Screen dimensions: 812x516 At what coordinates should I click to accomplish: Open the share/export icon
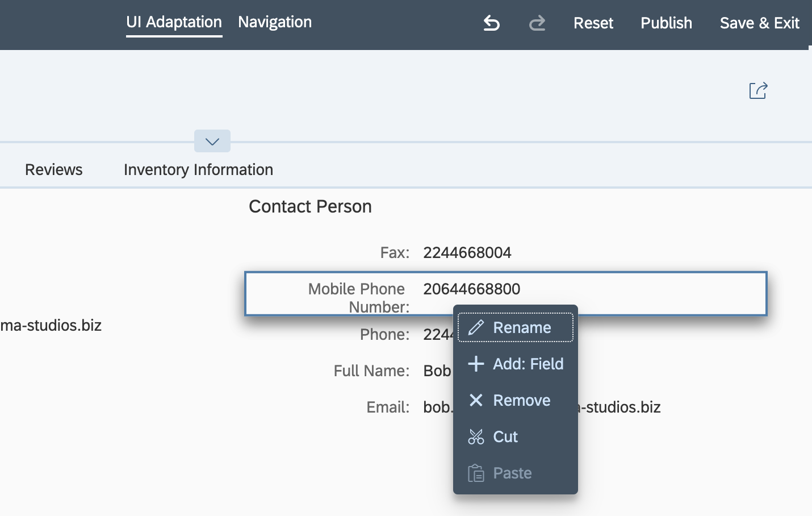point(757,90)
